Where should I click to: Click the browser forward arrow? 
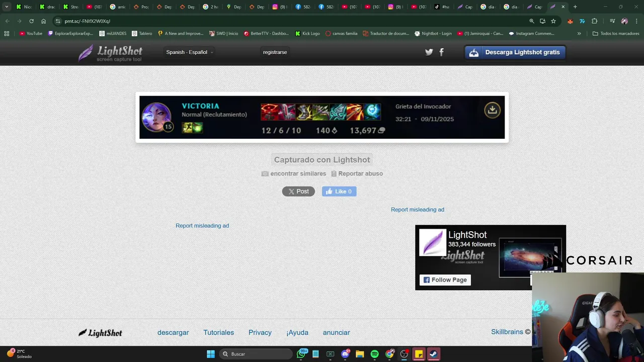(19, 21)
